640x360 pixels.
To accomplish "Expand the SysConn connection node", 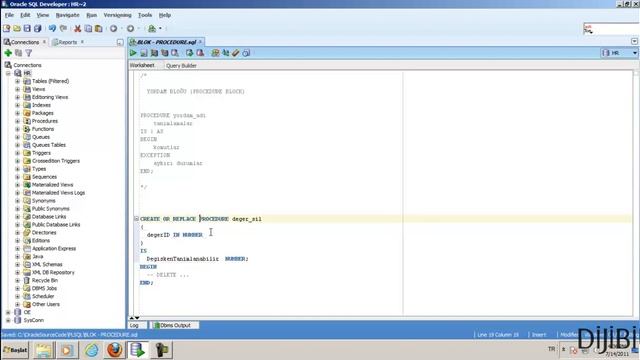I will [8, 320].
